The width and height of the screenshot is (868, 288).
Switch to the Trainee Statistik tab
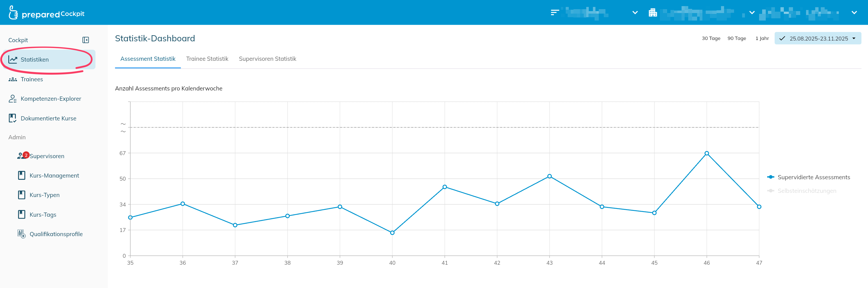(x=207, y=59)
